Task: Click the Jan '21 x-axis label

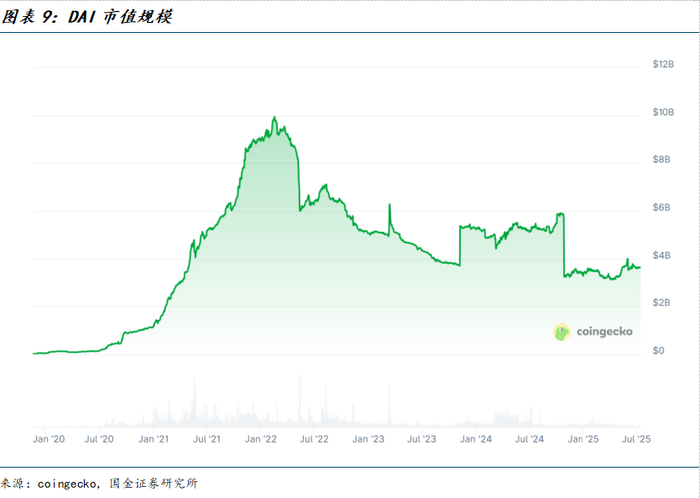Action: coord(153,439)
